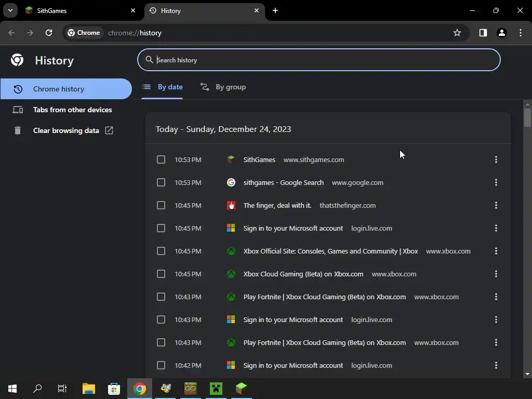The height and width of the screenshot is (399, 532).
Task: Check The finger, deal with it entry
Action: point(161,205)
